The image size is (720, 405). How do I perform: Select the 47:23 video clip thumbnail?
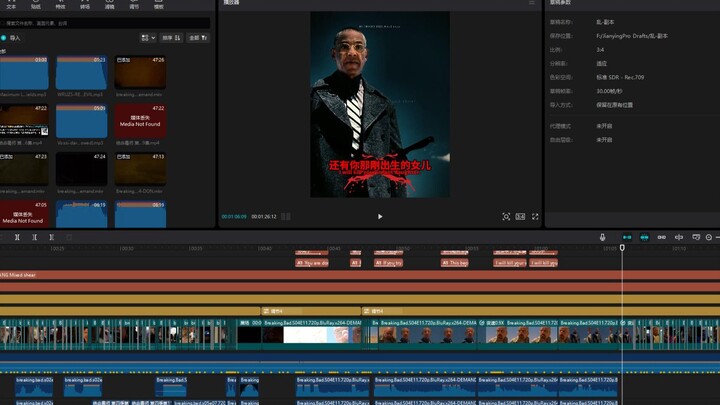click(24, 169)
